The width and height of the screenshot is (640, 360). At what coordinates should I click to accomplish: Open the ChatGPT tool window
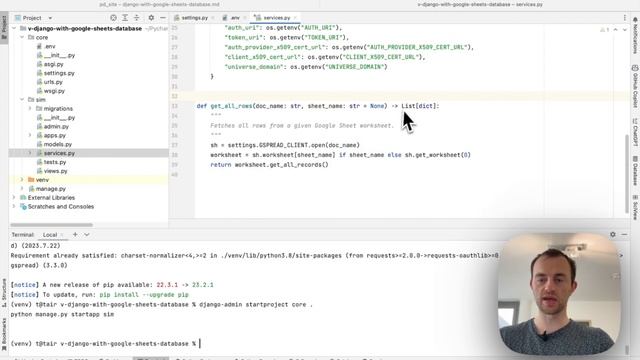[x=635, y=132]
